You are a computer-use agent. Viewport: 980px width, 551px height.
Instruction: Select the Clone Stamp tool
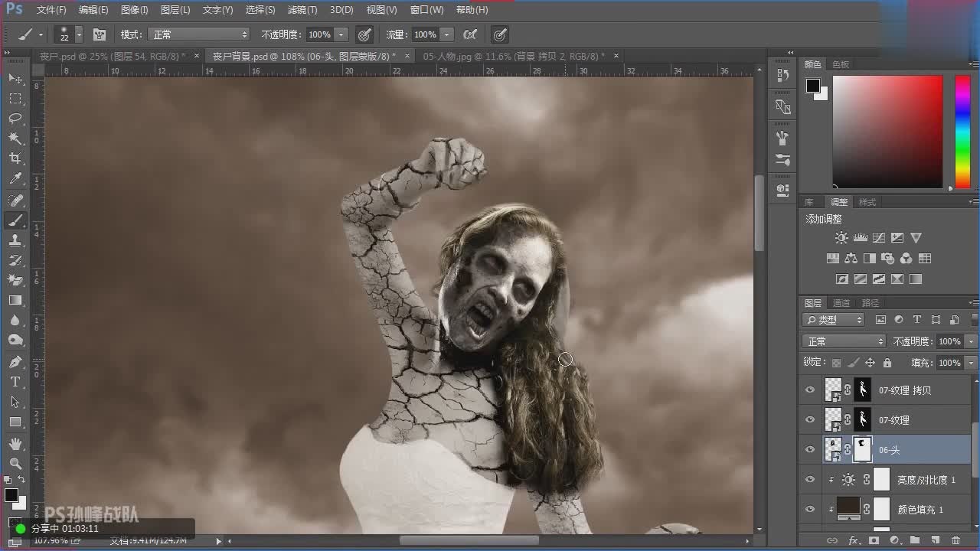(15, 240)
